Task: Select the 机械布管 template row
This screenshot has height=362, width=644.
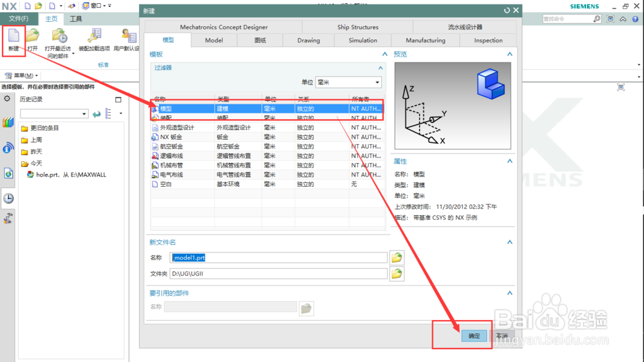Action: (267, 166)
